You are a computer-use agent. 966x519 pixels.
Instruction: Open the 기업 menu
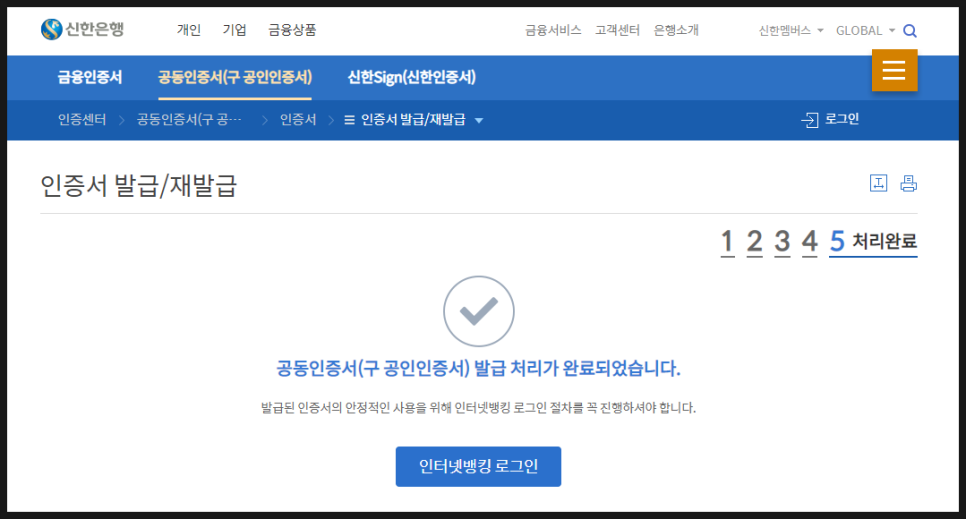point(234,30)
